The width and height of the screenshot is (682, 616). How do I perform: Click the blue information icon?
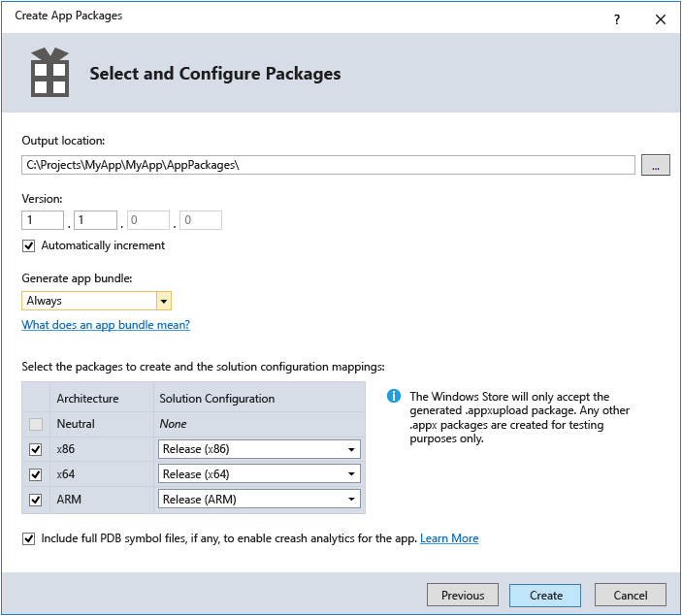click(x=394, y=396)
